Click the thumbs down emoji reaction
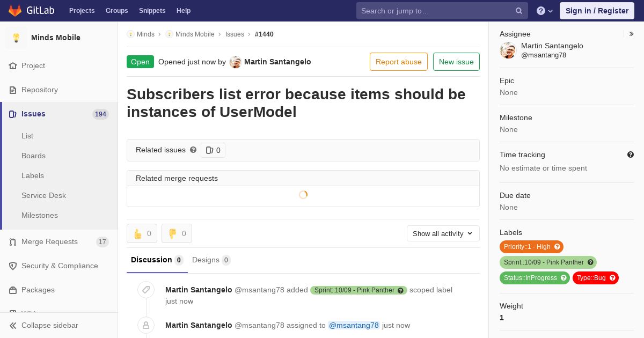644x338 pixels. pos(177,233)
